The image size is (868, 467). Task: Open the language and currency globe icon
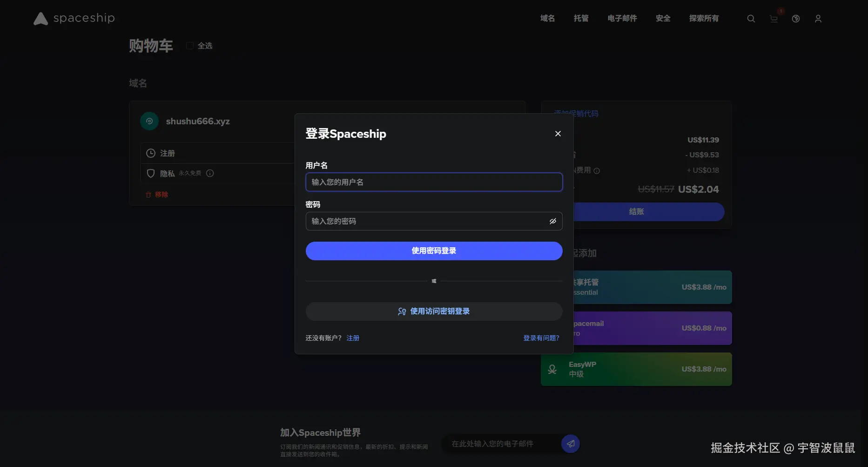coord(796,19)
